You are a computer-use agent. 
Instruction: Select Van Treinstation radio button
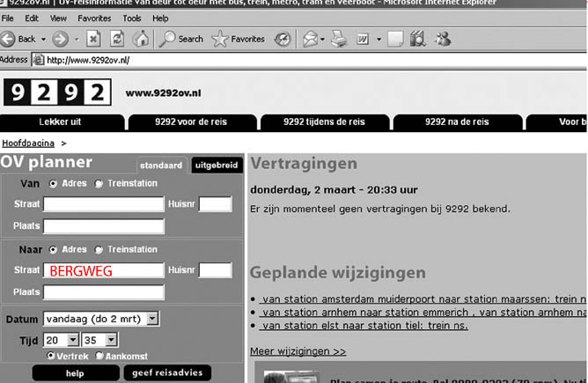[x=99, y=183]
